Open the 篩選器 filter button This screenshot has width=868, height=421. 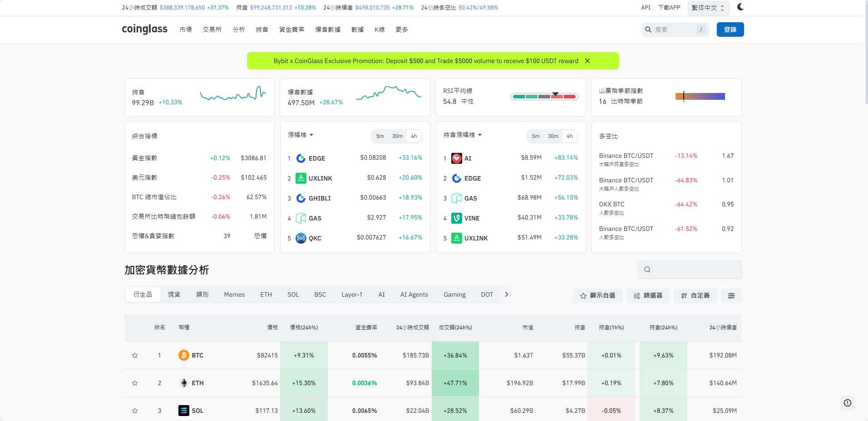[648, 296]
